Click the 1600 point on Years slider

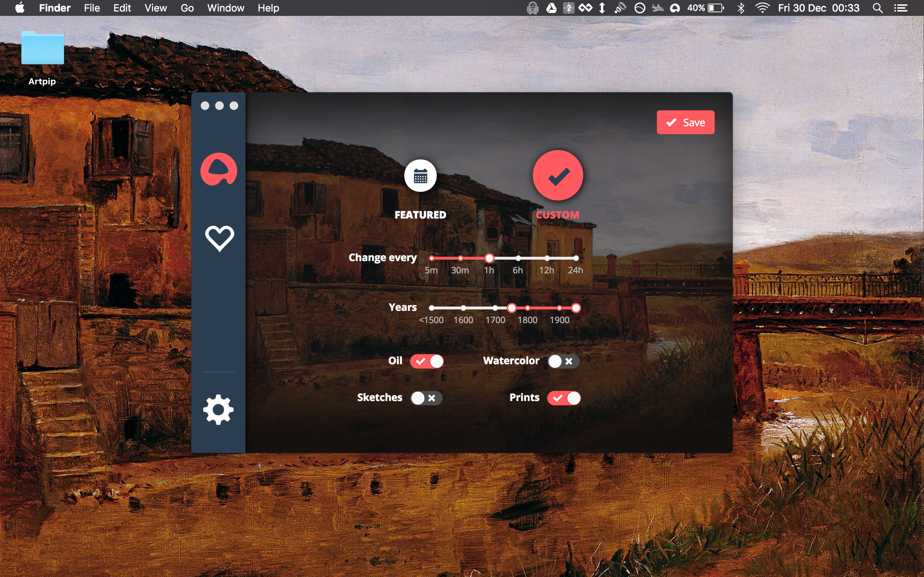pos(463,308)
